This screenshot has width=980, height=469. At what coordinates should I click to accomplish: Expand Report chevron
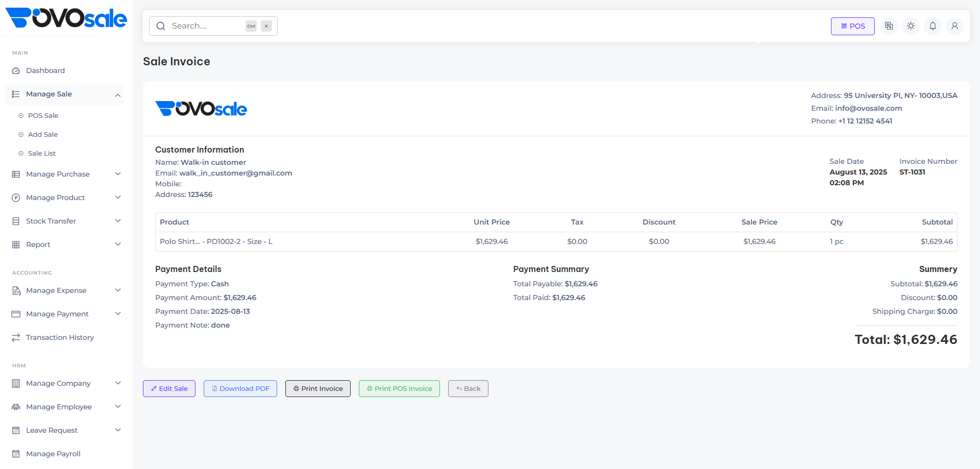(x=118, y=244)
